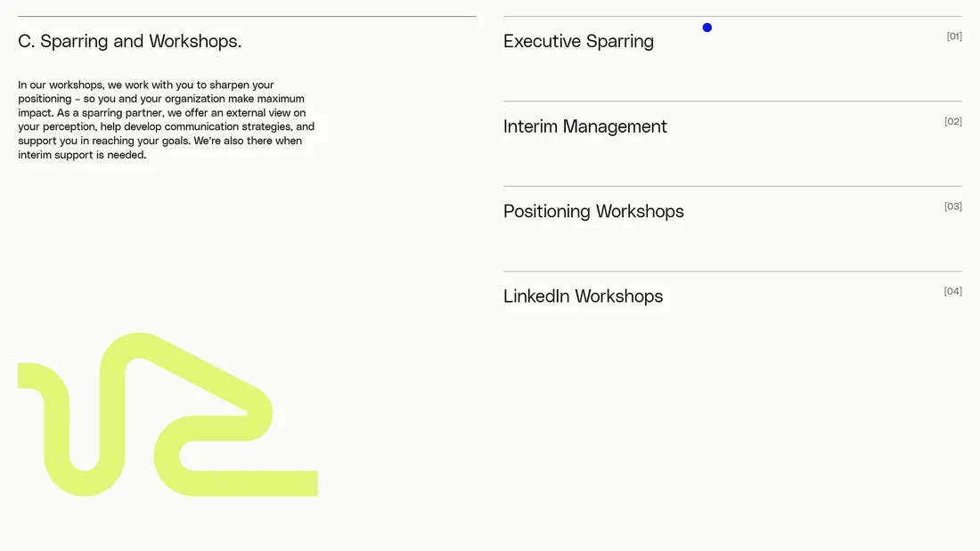Viewport: 980px width, 551px height.
Task: Click "In our workshops" opening paragraph text
Action: coord(61,85)
